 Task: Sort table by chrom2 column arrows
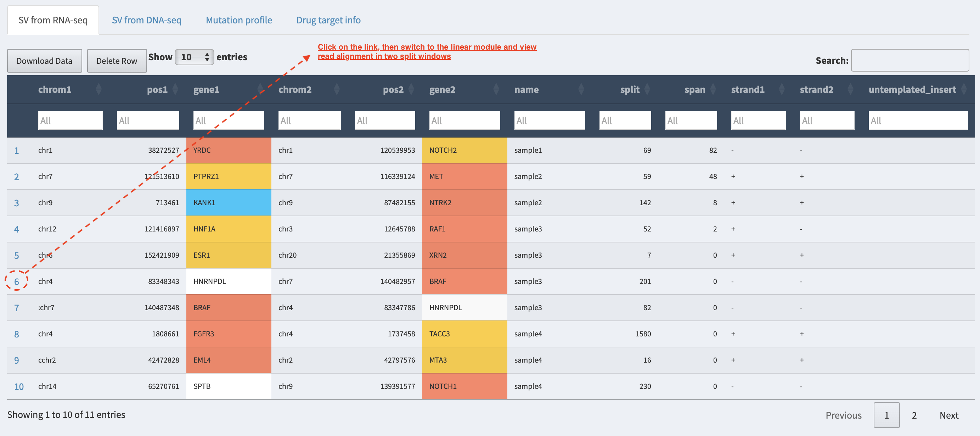[x=337, y=89]
